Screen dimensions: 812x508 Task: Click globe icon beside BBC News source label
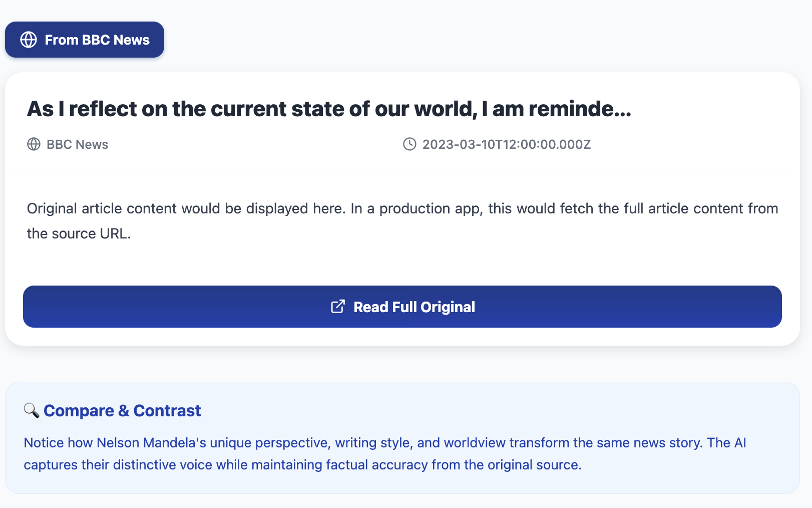(x=34, y=144)
